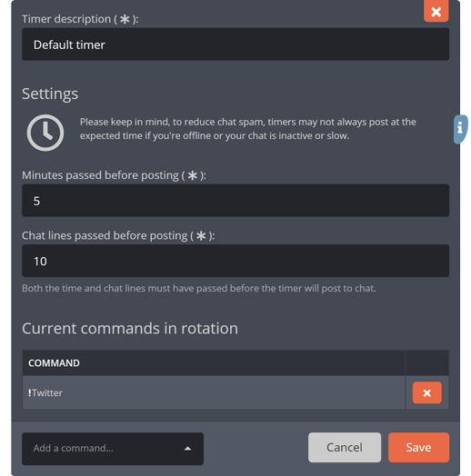Save the timer settings

tap(418, 447)
